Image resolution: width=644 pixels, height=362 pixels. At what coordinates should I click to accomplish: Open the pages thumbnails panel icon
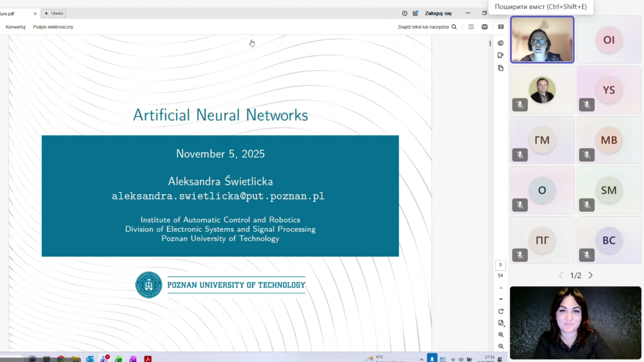pos(501,68)
